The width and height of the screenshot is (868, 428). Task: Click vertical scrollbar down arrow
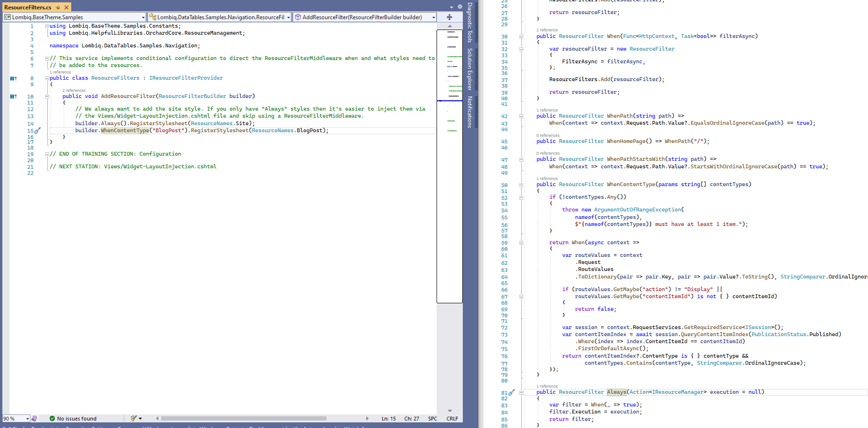(450, 411)
